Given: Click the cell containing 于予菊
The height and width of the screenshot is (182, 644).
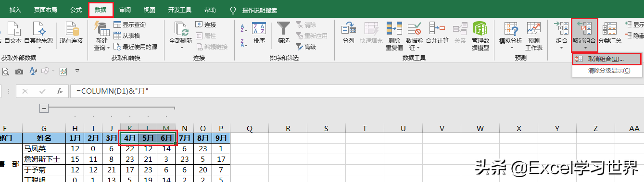Looking at the screenshot, I should point(44,170).
